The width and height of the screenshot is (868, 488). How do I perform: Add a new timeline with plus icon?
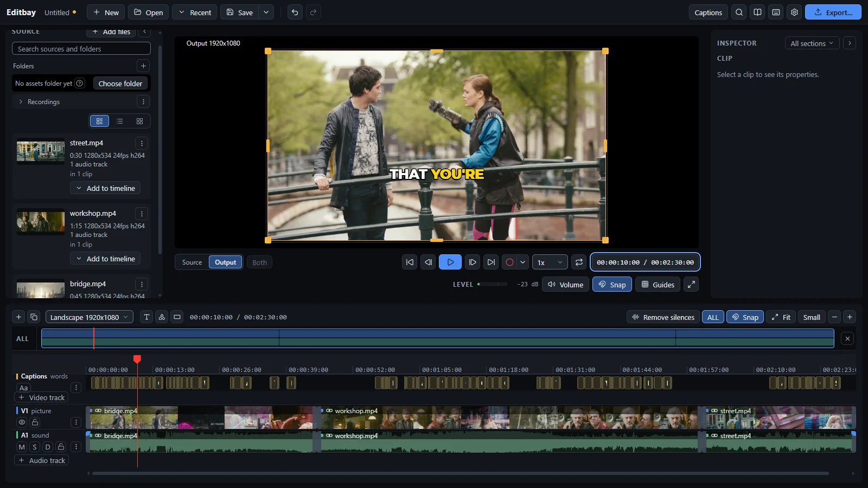[18, 317]
